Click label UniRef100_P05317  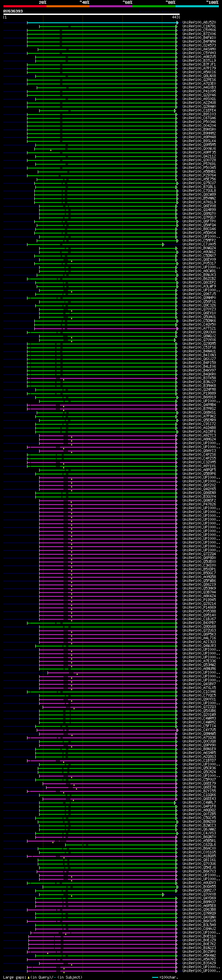tap(199, 263)
